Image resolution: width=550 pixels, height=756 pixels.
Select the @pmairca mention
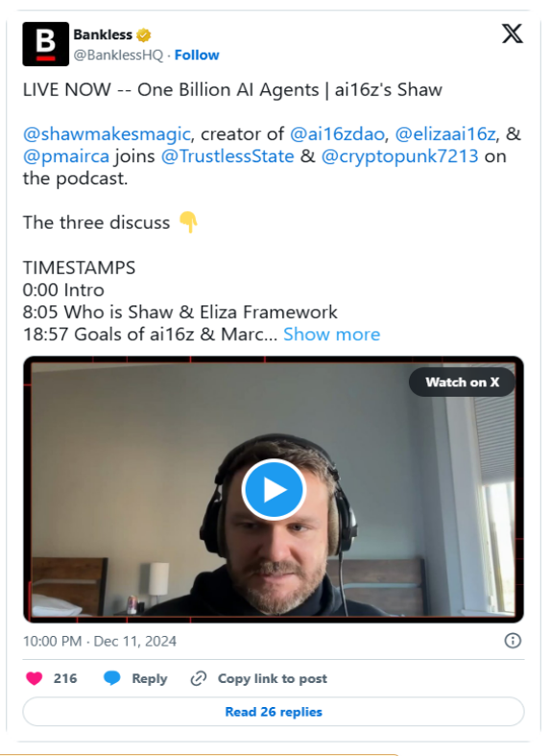[66, 157]
